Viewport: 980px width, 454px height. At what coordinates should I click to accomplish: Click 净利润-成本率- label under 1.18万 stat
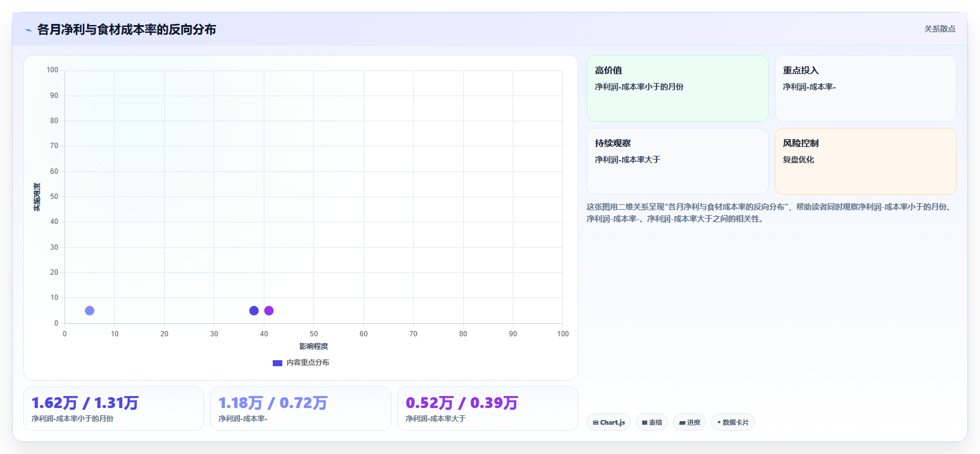coord(243,419)
